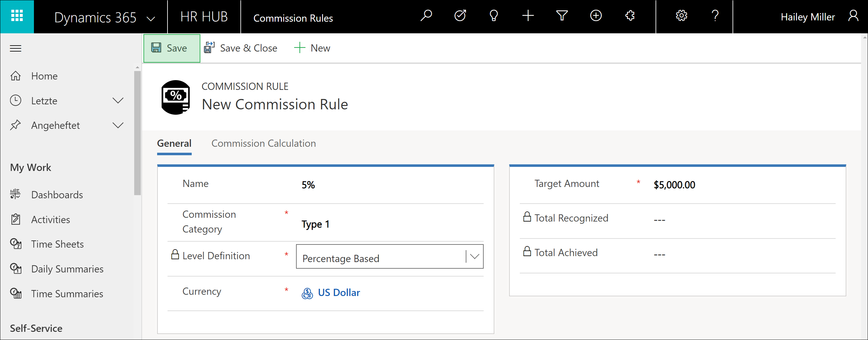Screen dimensions: 868x340
Task: Open the task flow checkmark icon
Action: point(460,16)
